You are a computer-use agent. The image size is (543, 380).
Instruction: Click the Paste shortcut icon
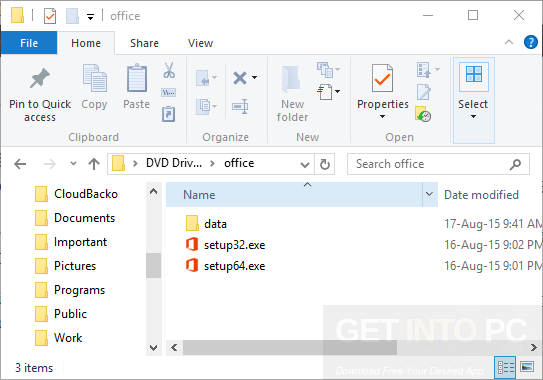pyautogui.click(x=169, y=114)
